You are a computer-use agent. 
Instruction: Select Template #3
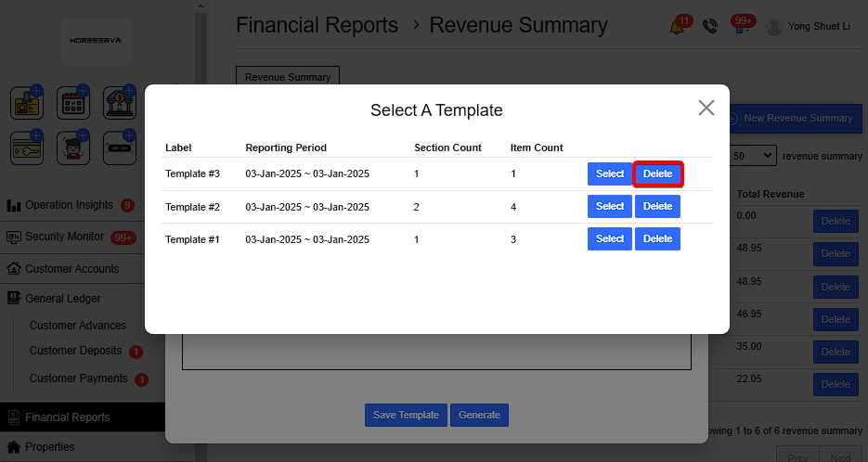click(609, 174)
